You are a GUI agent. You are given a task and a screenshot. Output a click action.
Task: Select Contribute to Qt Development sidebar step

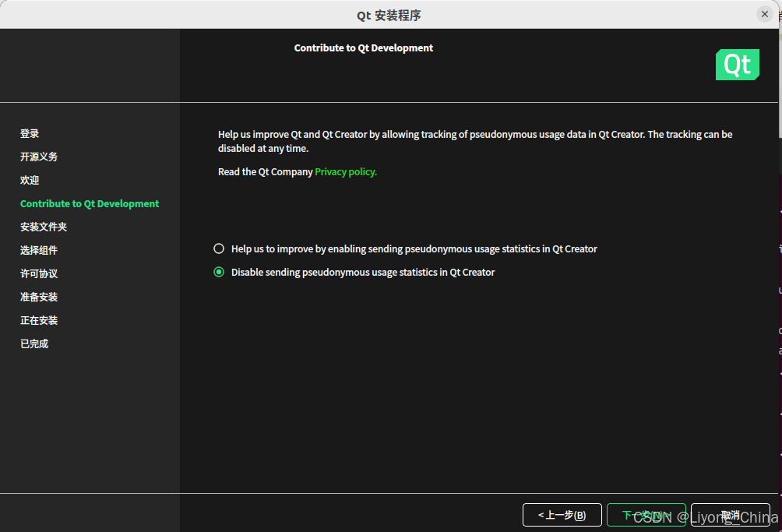point(90,203)
